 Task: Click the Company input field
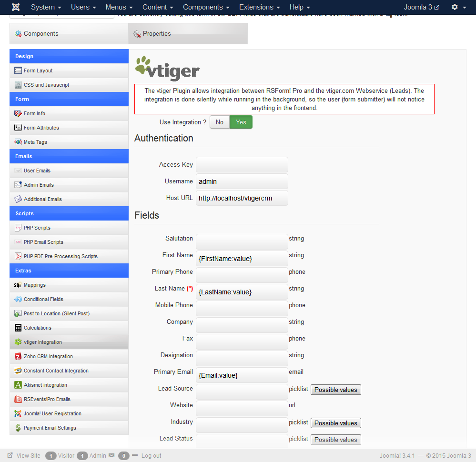(242, 325)
